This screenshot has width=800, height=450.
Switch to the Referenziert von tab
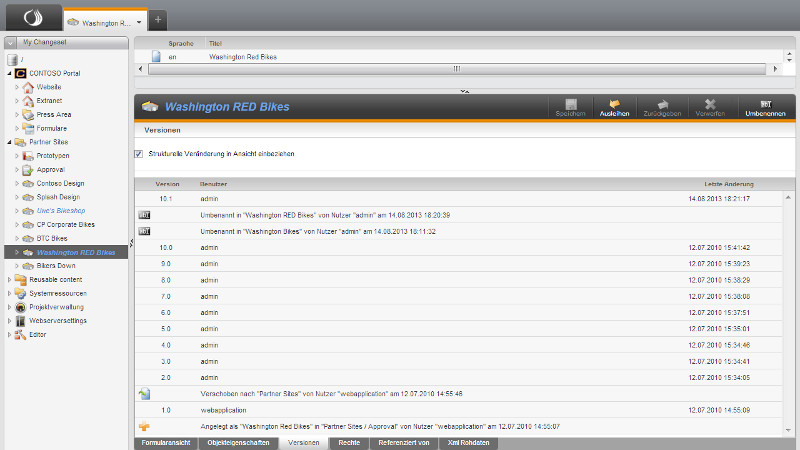pyautogui.click(x=403, y=442)
